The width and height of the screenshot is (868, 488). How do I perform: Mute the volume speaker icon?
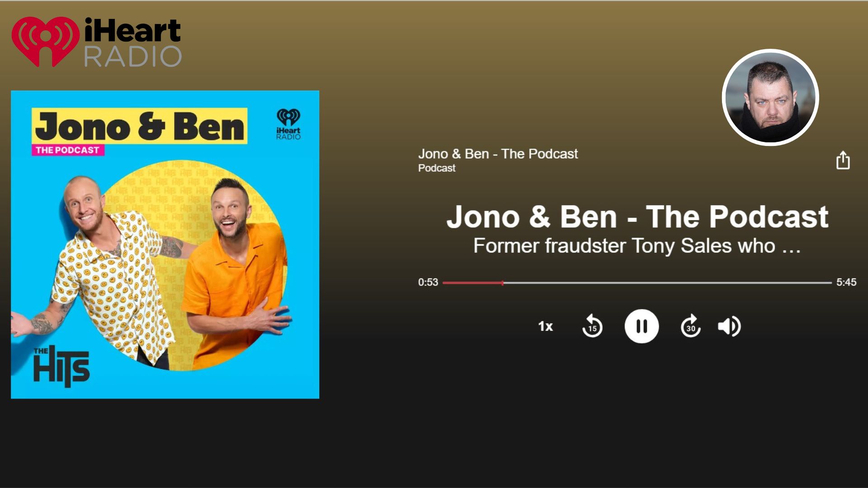[x=729, y=326]
